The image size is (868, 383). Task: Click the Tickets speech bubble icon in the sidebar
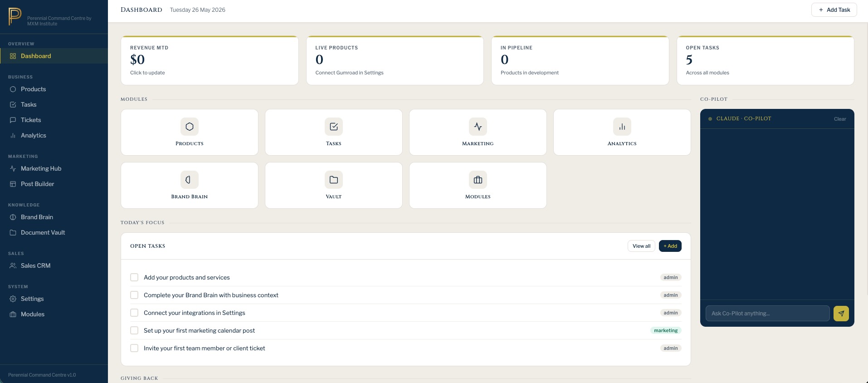pos(13,120)
